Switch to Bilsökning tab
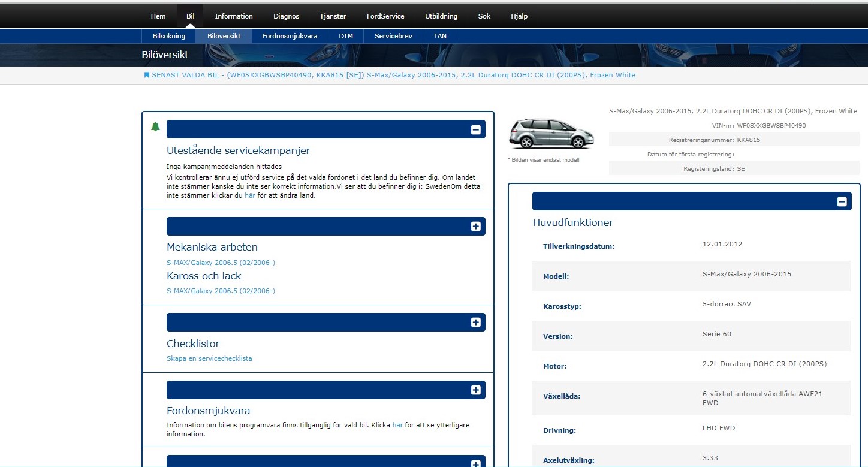Screen dimensions: 868x467 point(169,36)
